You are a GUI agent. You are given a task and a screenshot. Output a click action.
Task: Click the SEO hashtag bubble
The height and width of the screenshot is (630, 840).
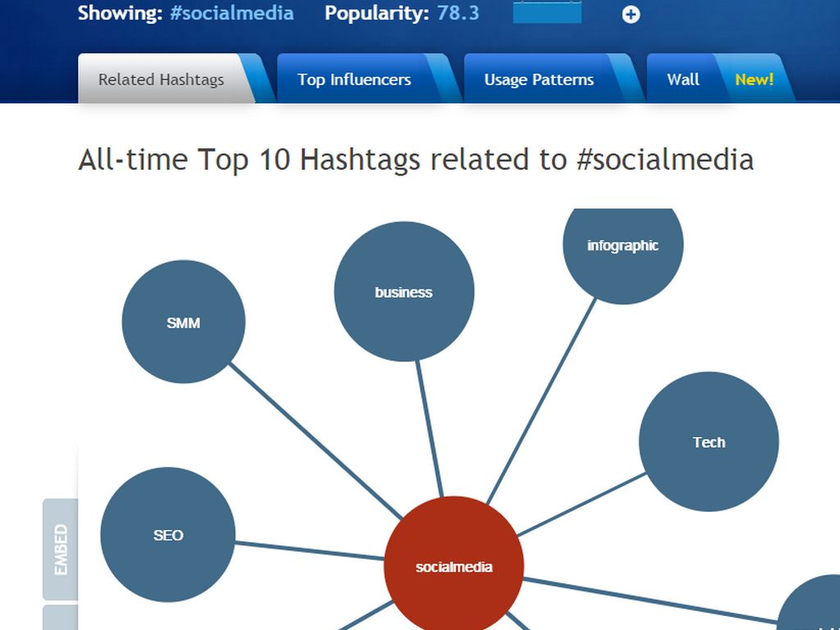[x=168, y=535]
